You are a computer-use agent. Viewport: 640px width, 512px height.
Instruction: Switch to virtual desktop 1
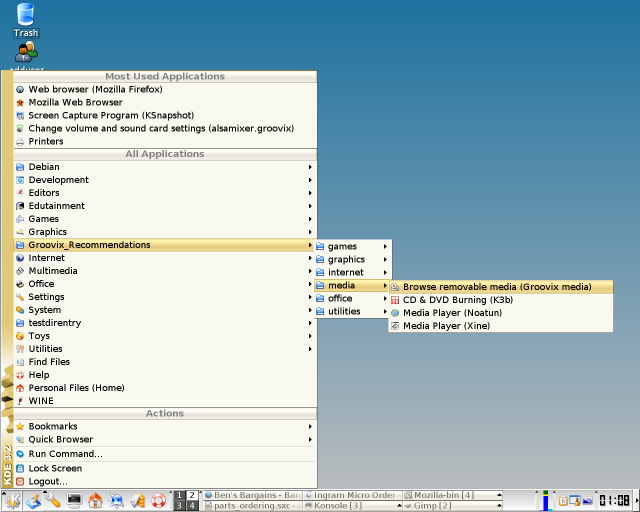click(179, 495)
